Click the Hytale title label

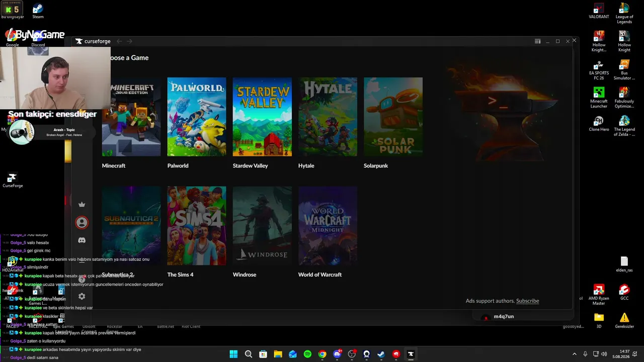pyautogui.click(x=306, y=165)
